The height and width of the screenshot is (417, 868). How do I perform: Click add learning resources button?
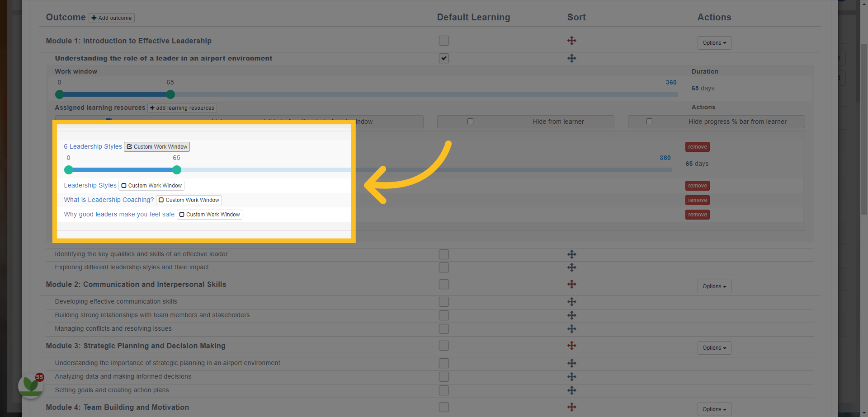(x=182, y=108)
